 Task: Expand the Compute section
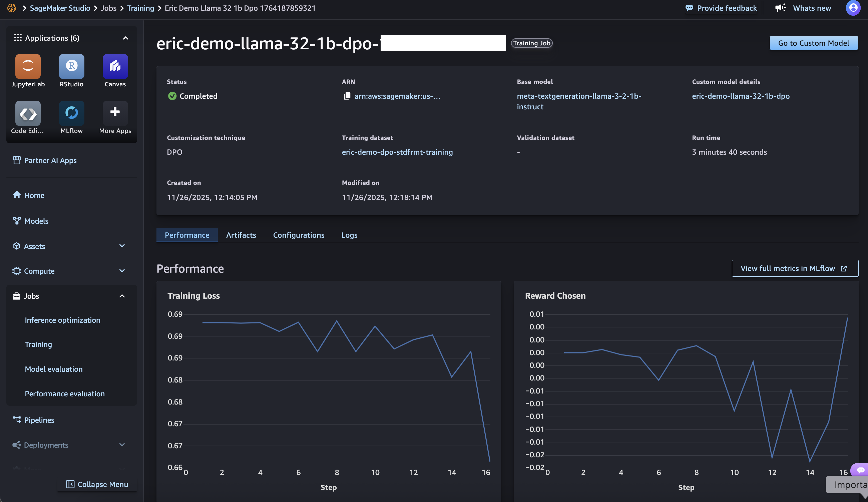pos(122,271)
